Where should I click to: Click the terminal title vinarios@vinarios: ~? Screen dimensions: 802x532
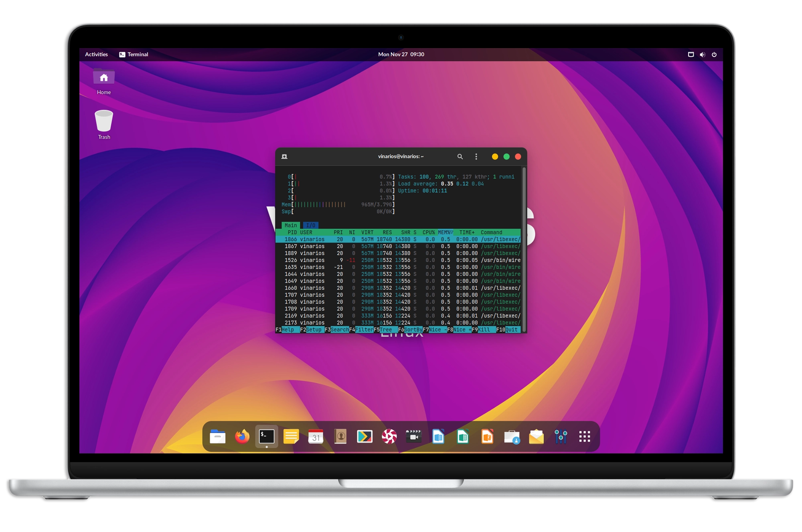click(401, 157)
